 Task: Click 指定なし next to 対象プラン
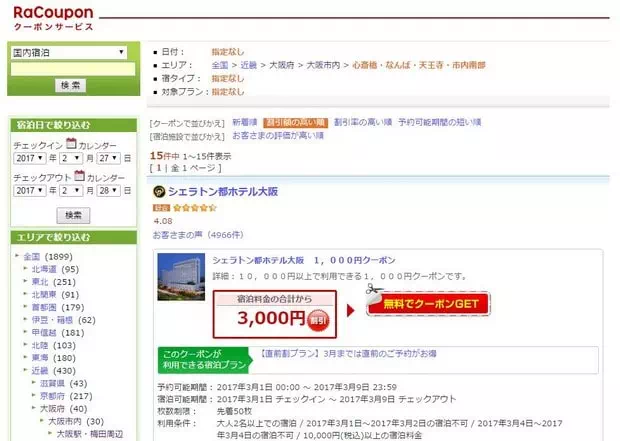click(x=228, y=92)
